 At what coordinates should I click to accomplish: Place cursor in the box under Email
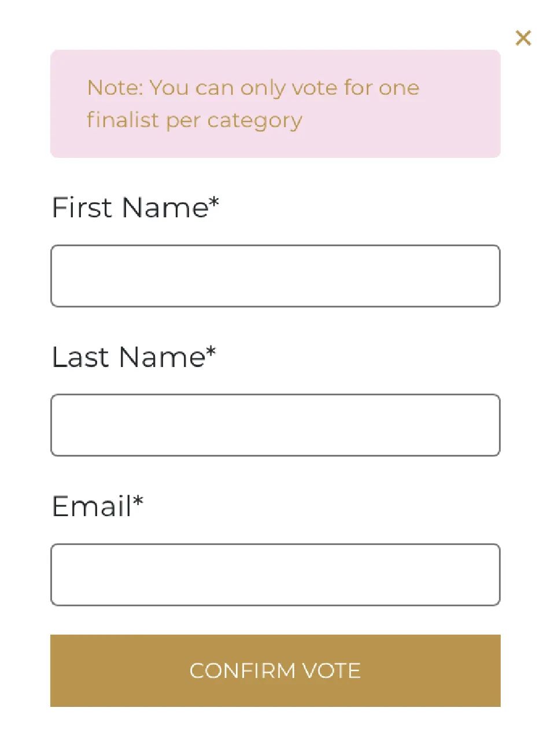click(275, 575)
